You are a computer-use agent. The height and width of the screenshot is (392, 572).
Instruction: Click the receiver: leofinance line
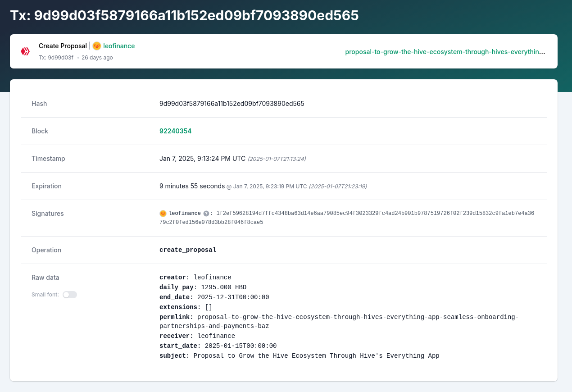(197, 336)
